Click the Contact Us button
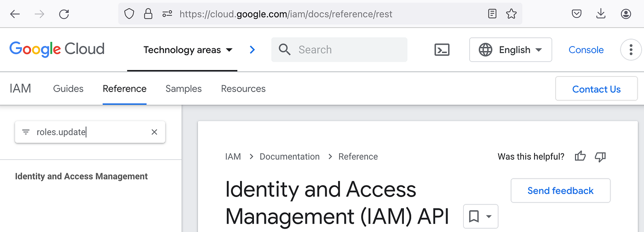Screen dimensions: 644x232 click(596, 89)
